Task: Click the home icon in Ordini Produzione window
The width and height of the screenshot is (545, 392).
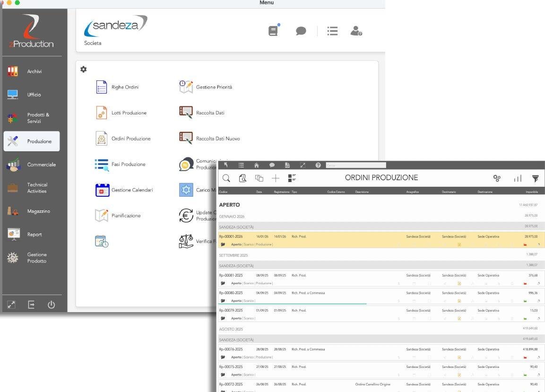Action: click(x=257, y=165)
